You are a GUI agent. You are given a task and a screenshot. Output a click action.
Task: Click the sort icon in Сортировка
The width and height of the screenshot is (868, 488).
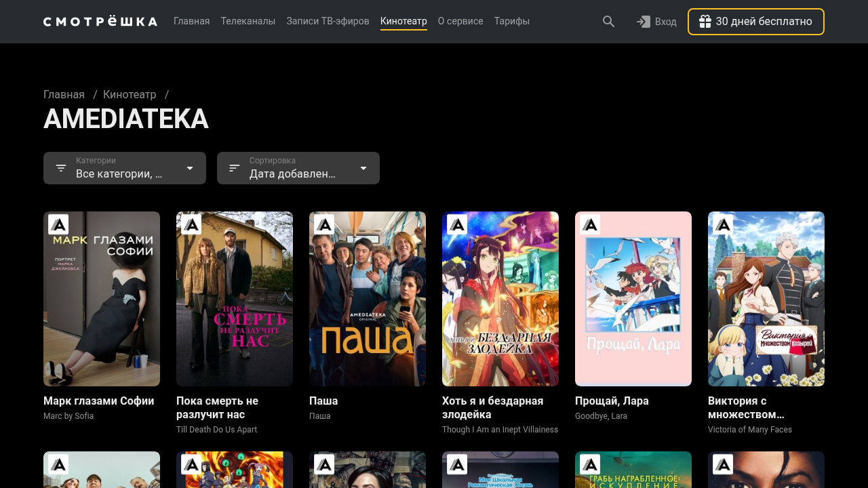tap(235, 168)
